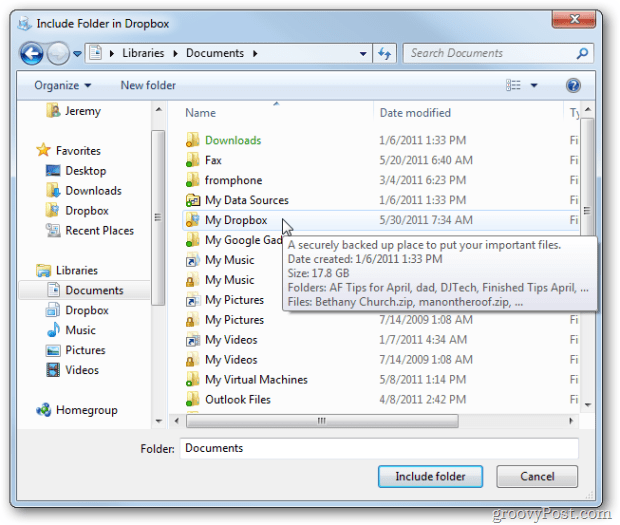Select Jeremy user folder in navigation pane

point(74,111)
